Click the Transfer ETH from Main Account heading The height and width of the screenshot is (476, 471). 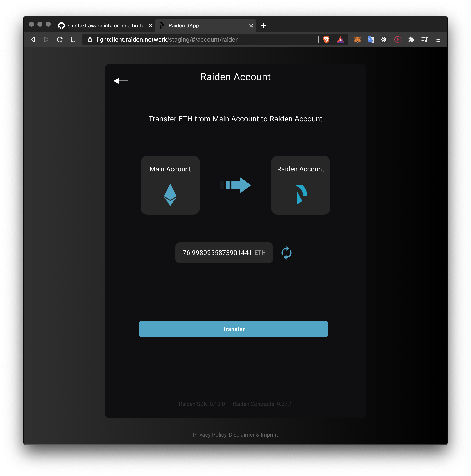pyautogui.click(x=235, y=119)
